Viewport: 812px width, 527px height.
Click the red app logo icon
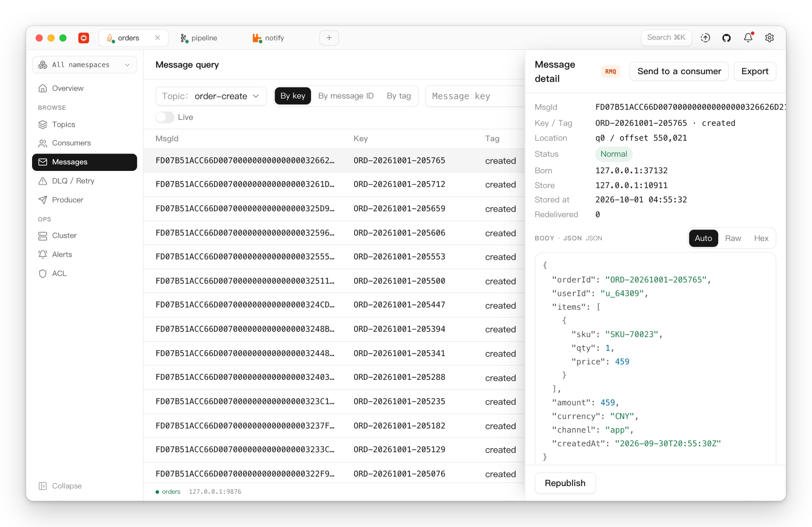pyautogui.click(x=83, y=38)
